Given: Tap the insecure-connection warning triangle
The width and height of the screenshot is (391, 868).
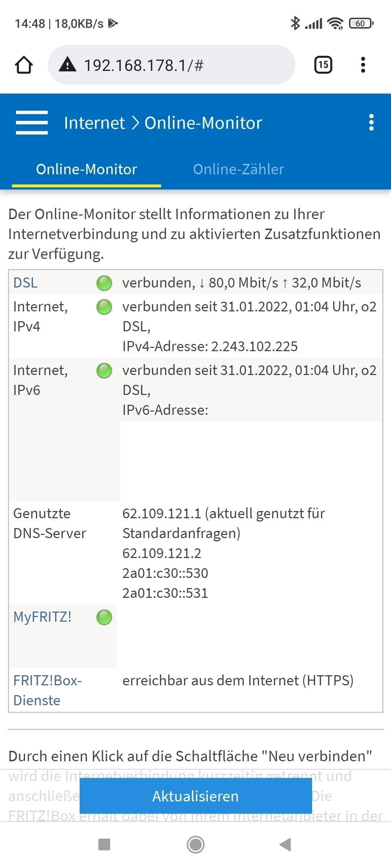Looking at the screenshot, I should coord(68,65).
